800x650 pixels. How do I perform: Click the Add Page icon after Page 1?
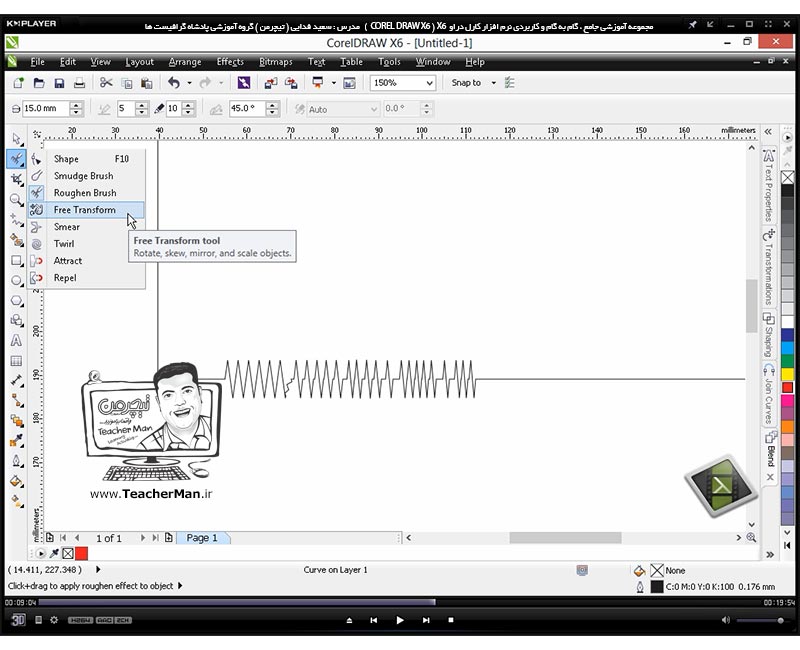coord(168,538)
